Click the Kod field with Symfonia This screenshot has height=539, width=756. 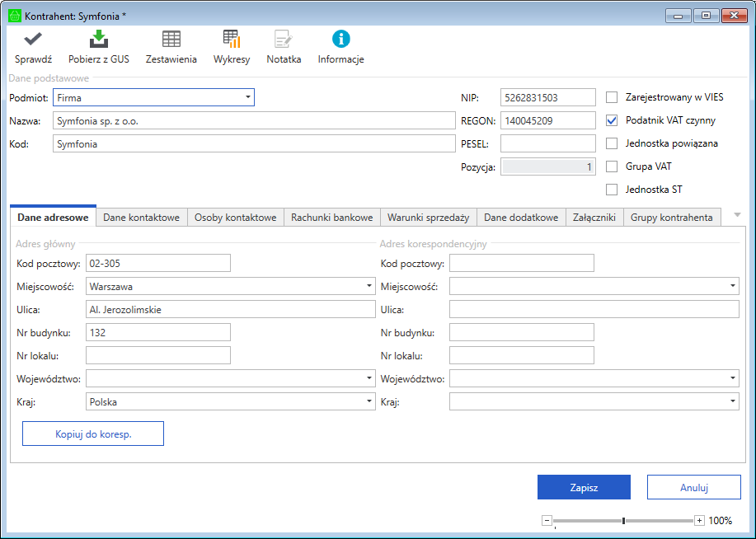pos(254,143)
